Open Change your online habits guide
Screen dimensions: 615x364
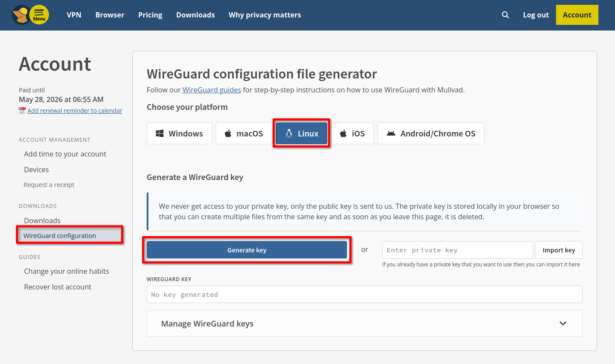pos(66,271)
